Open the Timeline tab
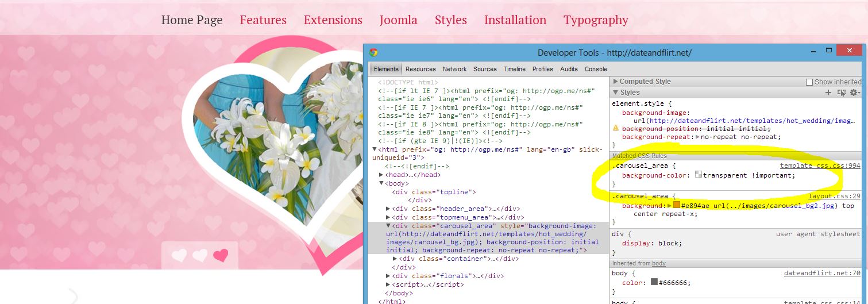Screen dimensions: 868x304 (x=515, y=69)
